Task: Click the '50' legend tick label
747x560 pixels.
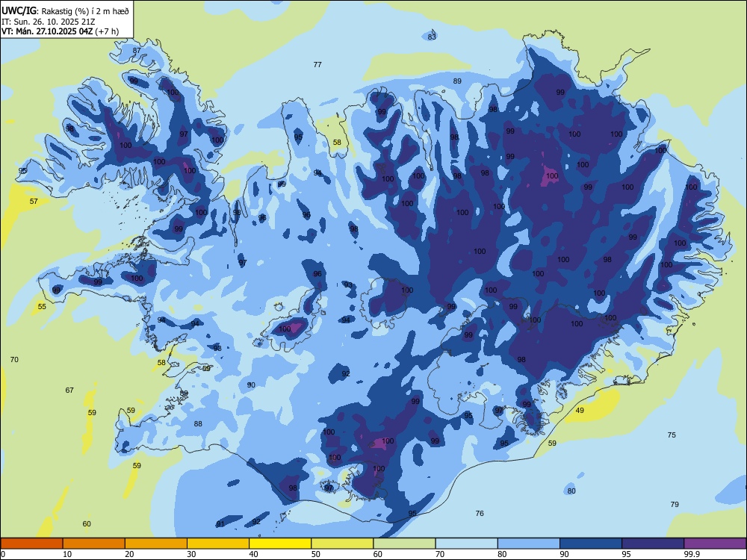Action: point(316,554)
